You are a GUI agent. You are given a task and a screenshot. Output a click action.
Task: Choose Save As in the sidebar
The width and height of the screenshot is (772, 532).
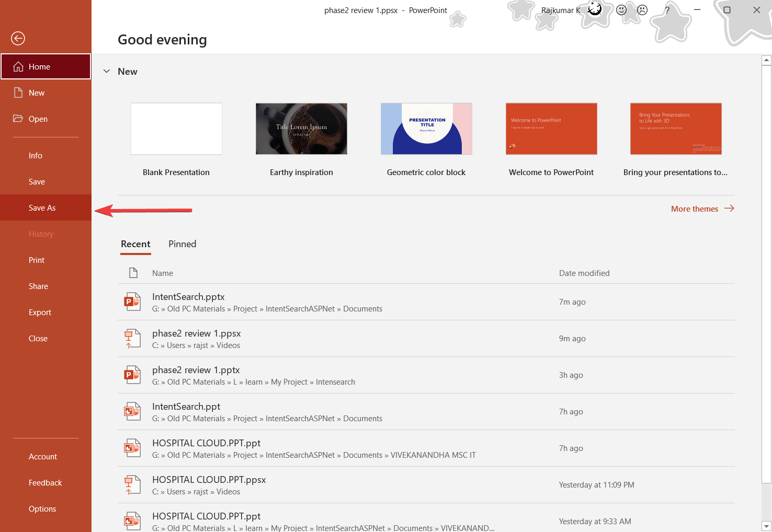46,207
